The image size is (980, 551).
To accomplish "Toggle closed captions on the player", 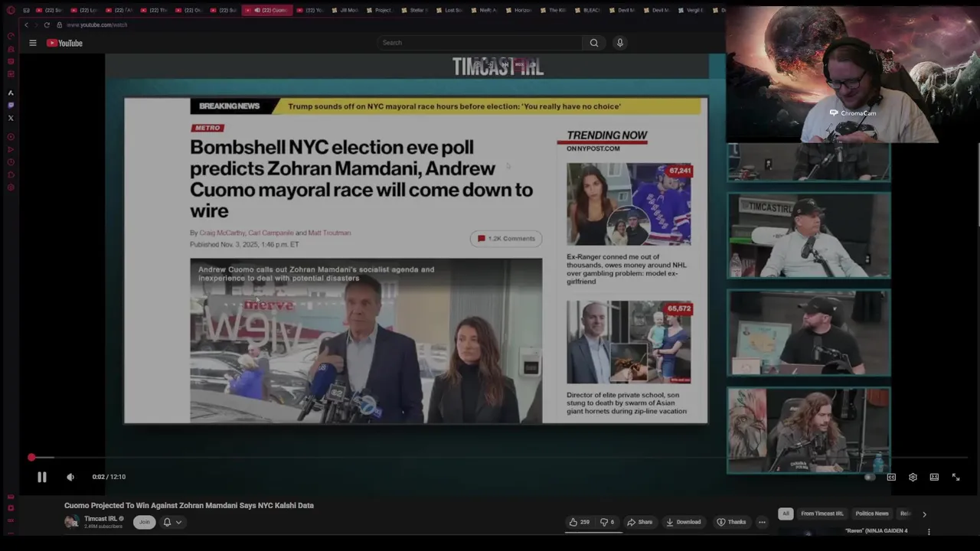I will coord(891,477).
